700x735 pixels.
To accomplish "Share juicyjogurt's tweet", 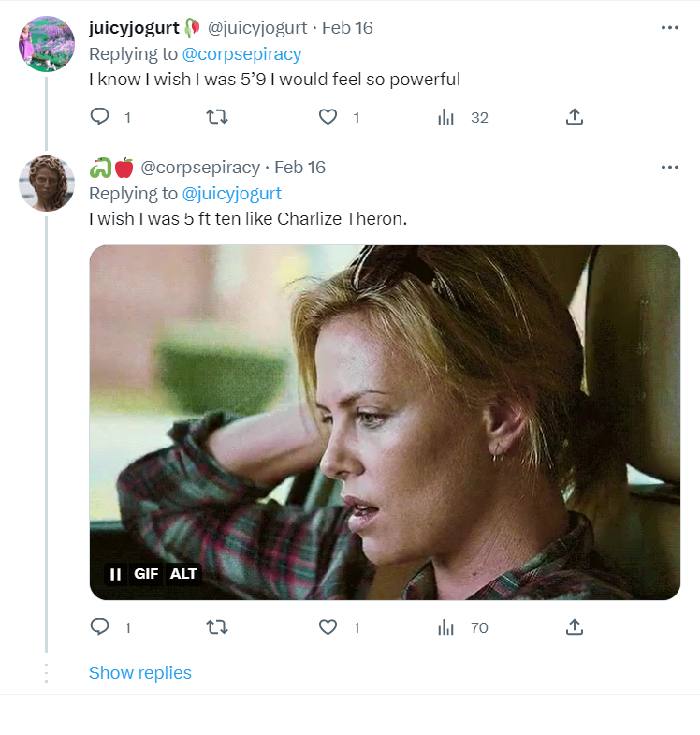I will pyautogui.click(x=575, y=116).
